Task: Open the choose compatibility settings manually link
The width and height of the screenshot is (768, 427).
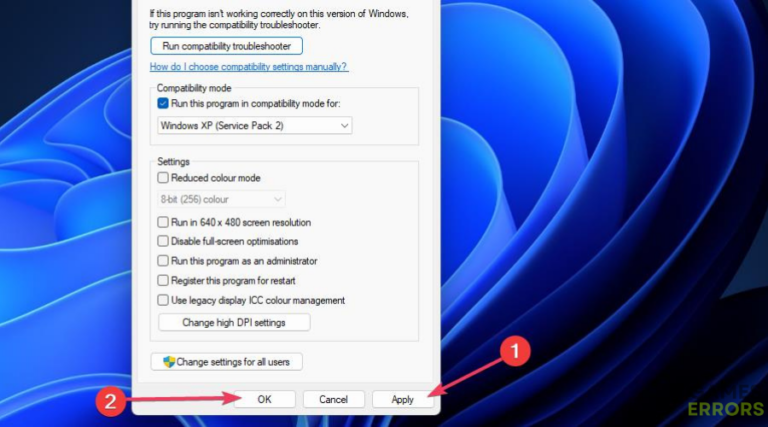Action: pyautogui.click(x=248, y=66)
